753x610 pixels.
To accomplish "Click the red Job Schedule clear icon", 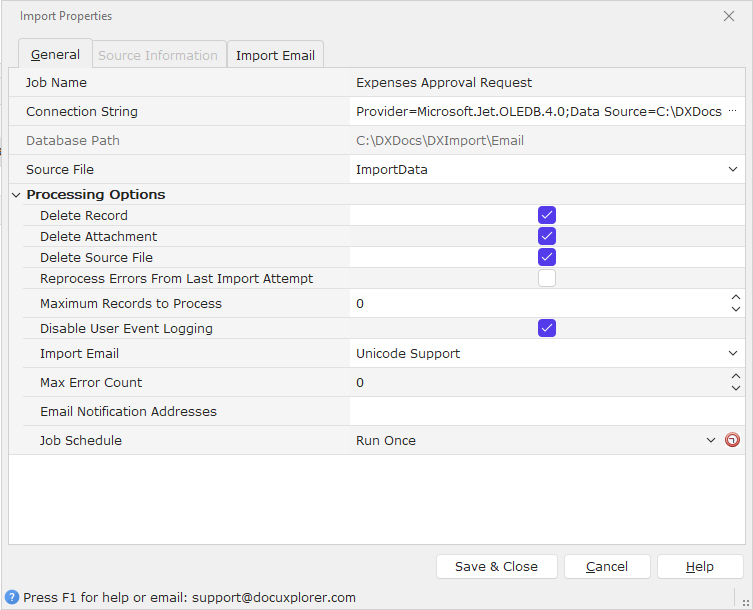I will (732, 440).
